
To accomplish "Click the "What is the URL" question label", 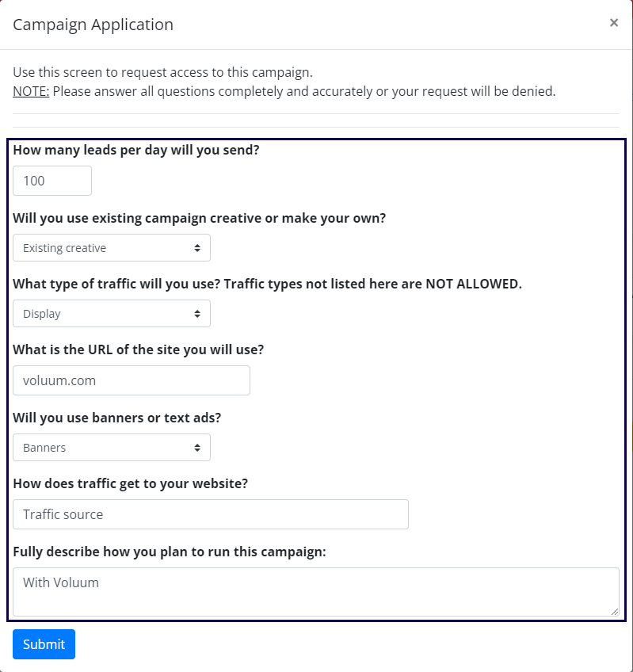I will [x=150, y=349].
